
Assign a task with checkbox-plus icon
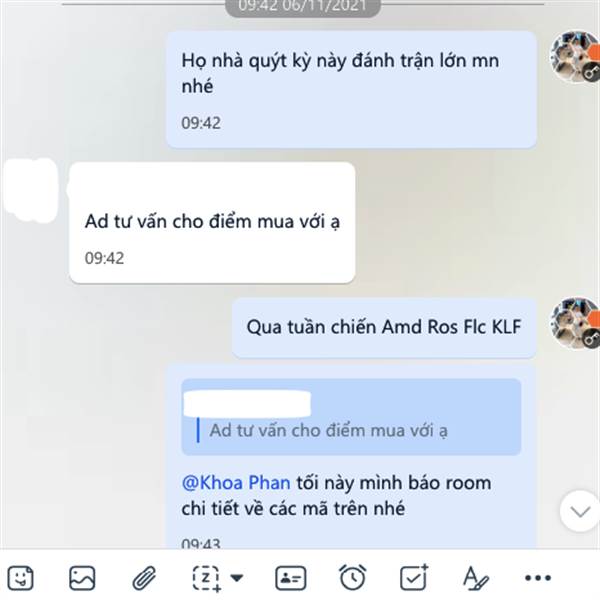414,577
